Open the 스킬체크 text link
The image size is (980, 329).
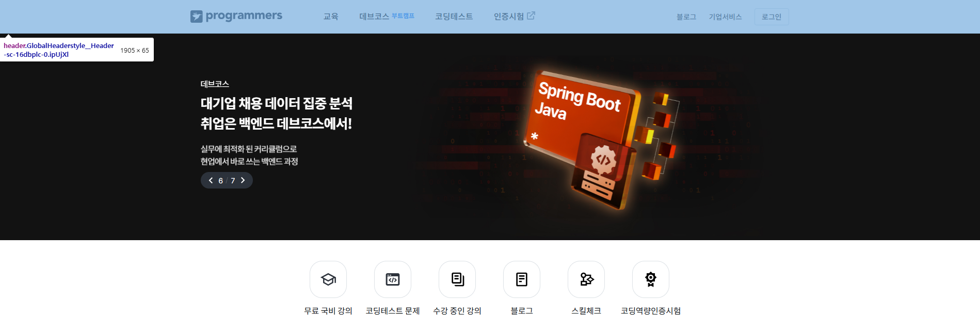click(x=586, y=311)
